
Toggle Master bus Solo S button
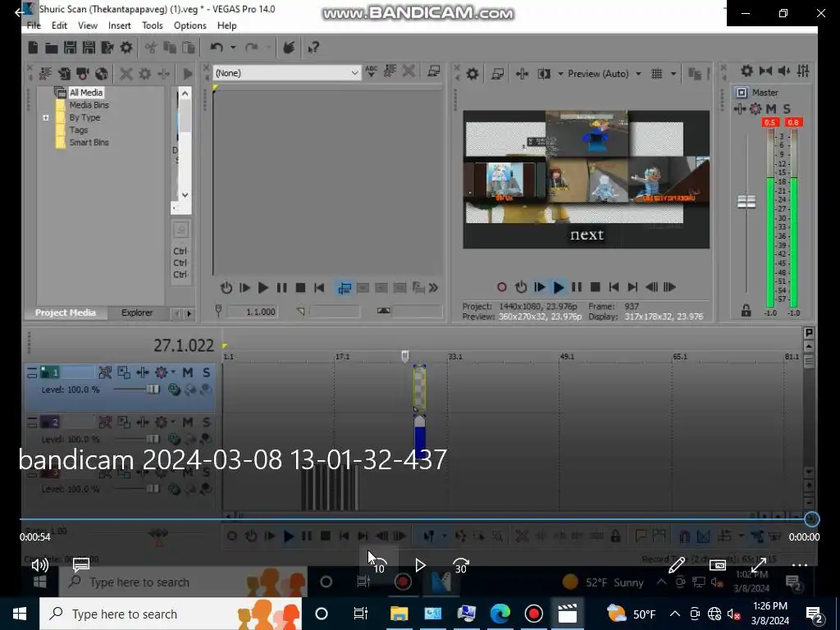point(787,109)
